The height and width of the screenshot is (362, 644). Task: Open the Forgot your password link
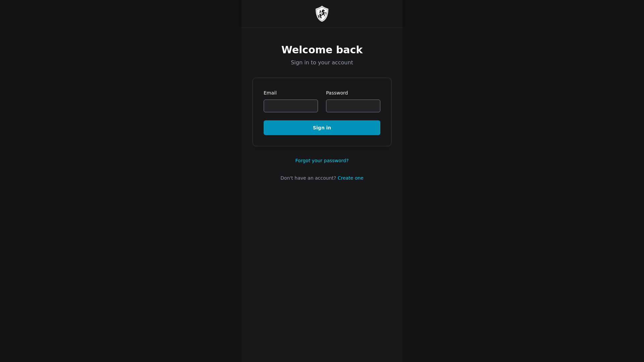coord(322,161)
